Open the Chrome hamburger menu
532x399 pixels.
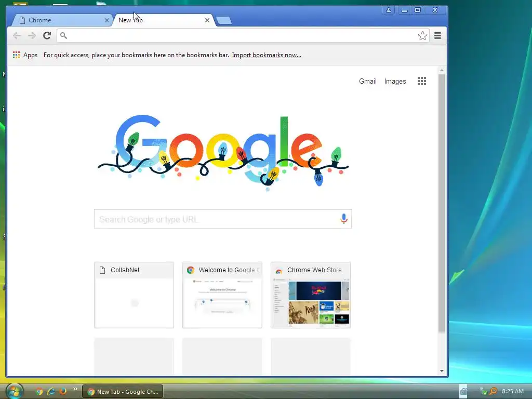point(437,36)
